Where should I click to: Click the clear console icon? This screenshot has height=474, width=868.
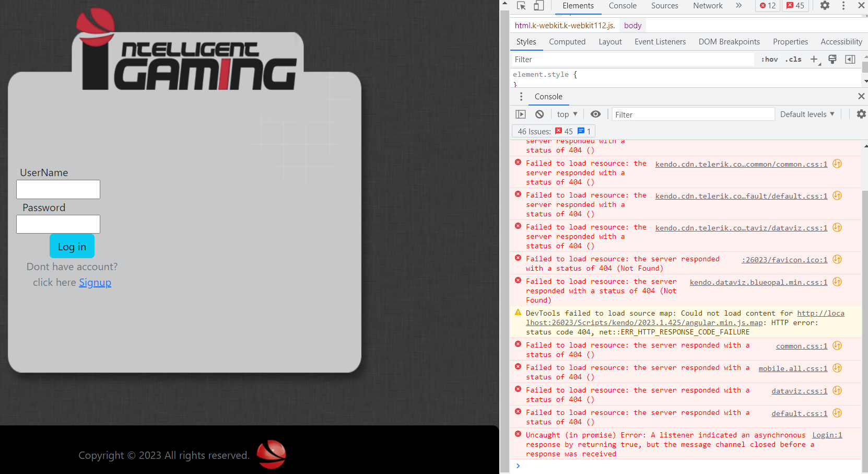click(539, 114)
